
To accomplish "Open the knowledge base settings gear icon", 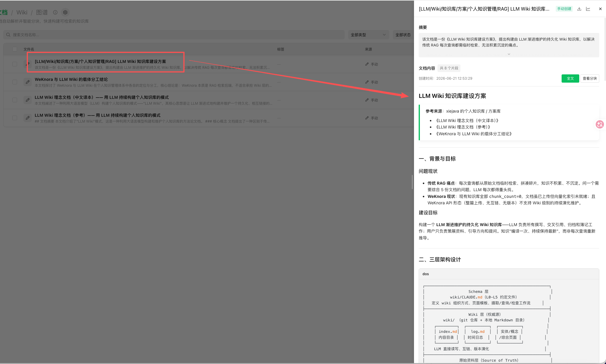I will tap(65, 12).
